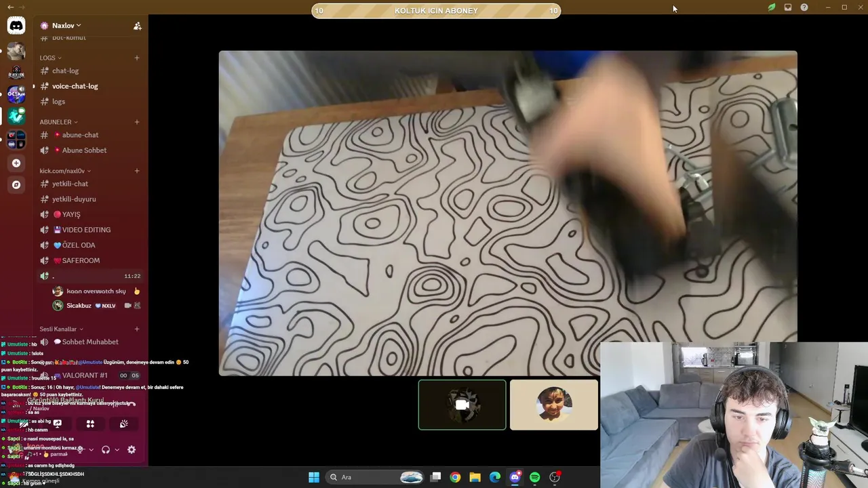Join the Abune Sohbet voice channel

click(90, 150)
